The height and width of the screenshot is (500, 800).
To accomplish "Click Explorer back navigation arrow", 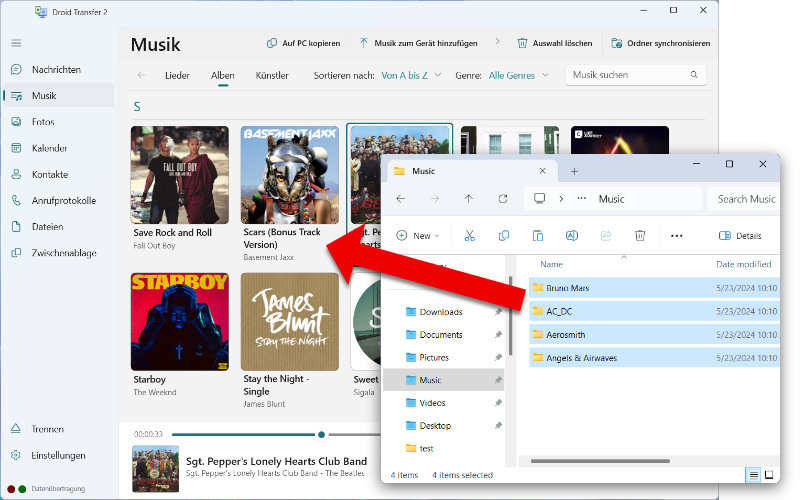I will (x=401, y=199).
